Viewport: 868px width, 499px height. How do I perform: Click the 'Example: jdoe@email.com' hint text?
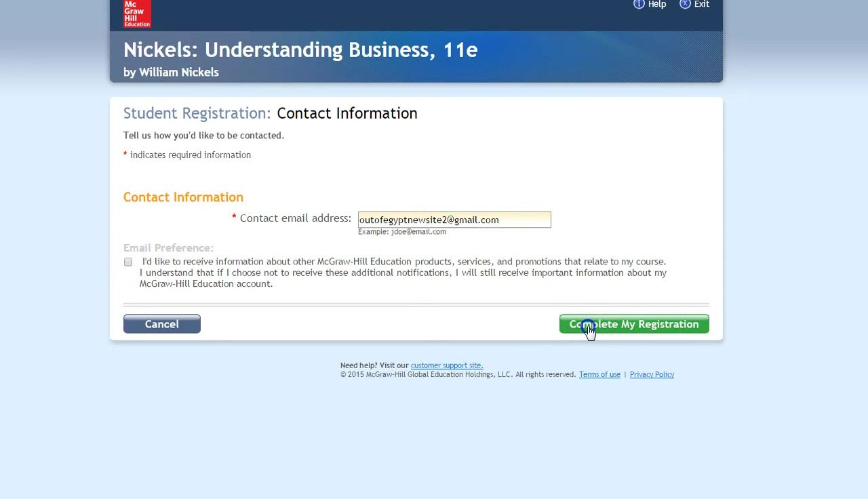click(x=402, y=232)
